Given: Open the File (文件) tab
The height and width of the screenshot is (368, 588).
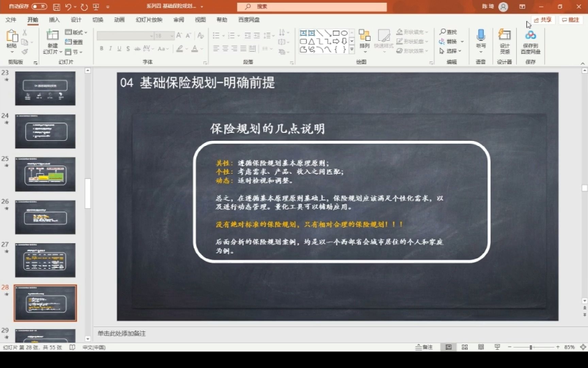Looking at the screenshot, I should click(11, 20).
